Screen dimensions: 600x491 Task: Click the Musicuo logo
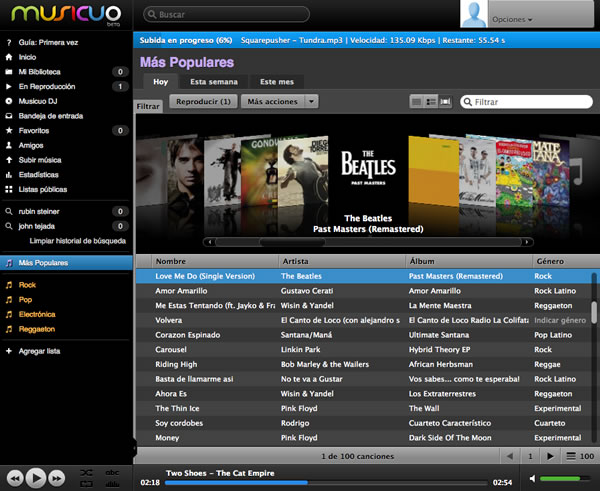pyautogui.click(x=66, y=15)
